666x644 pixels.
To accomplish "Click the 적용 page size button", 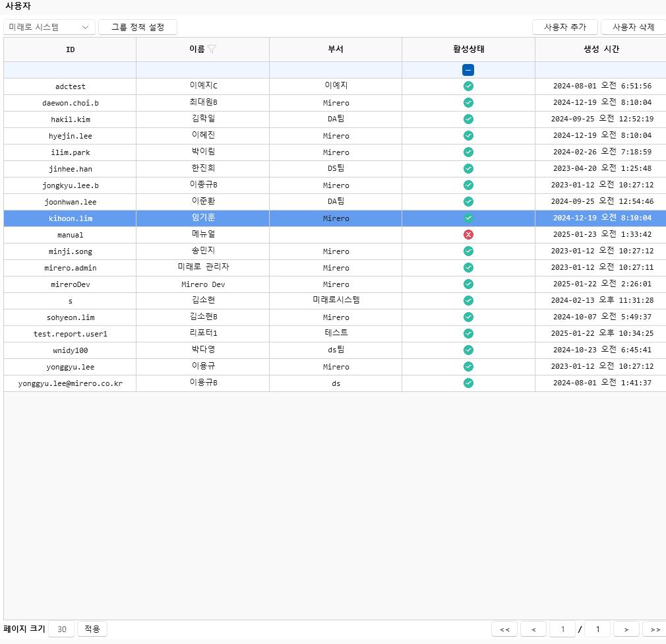I will (92, 629).
